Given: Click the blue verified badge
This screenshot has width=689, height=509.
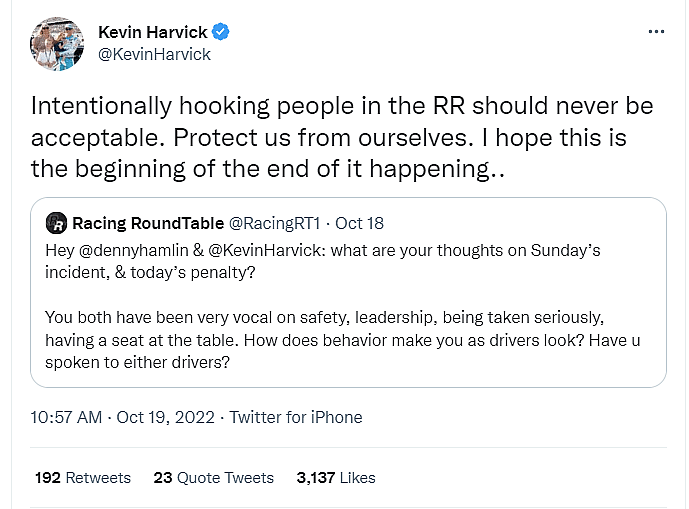Looking at the screenshot, I should tap(221, 32).
